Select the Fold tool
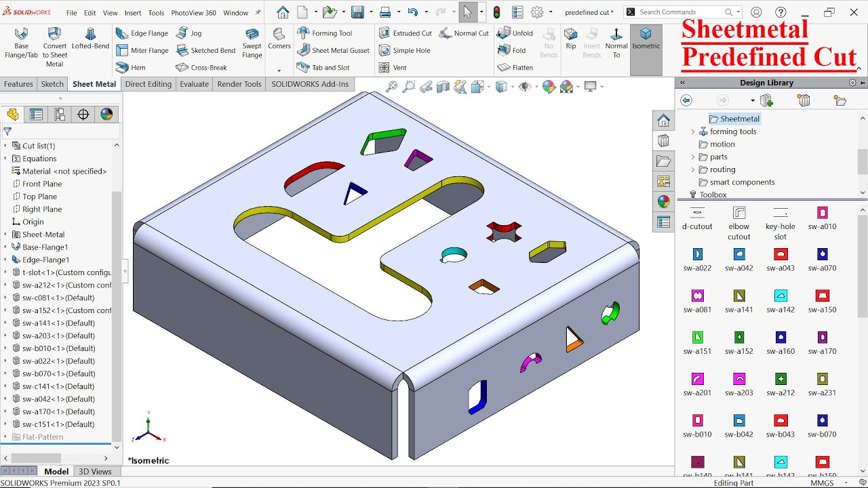 [x=512, y=50]
